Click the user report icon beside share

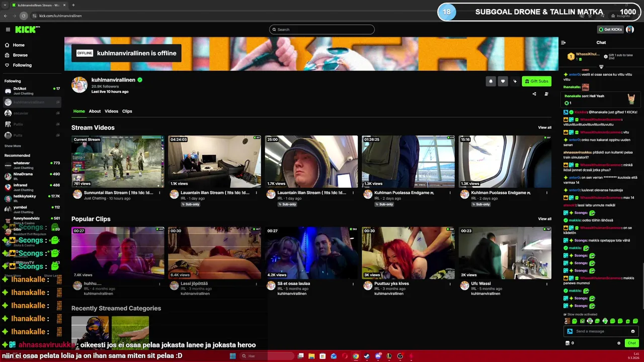(546, 94)
